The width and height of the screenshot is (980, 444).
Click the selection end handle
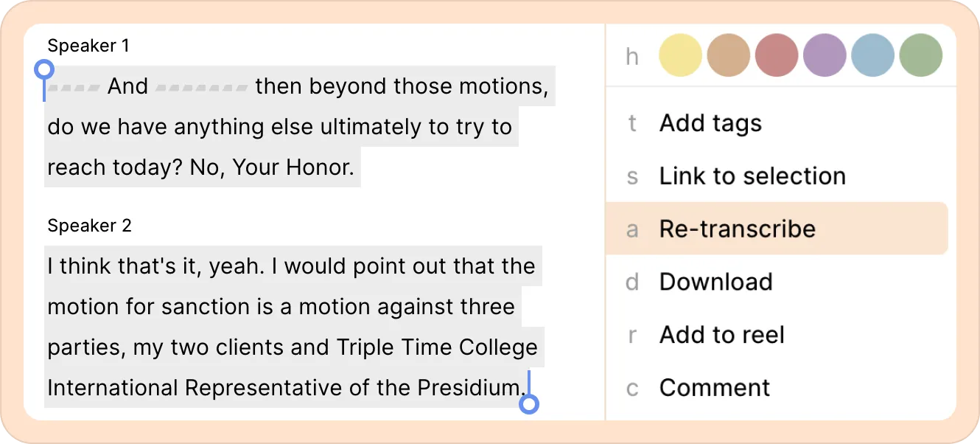[x=529, y=404]
